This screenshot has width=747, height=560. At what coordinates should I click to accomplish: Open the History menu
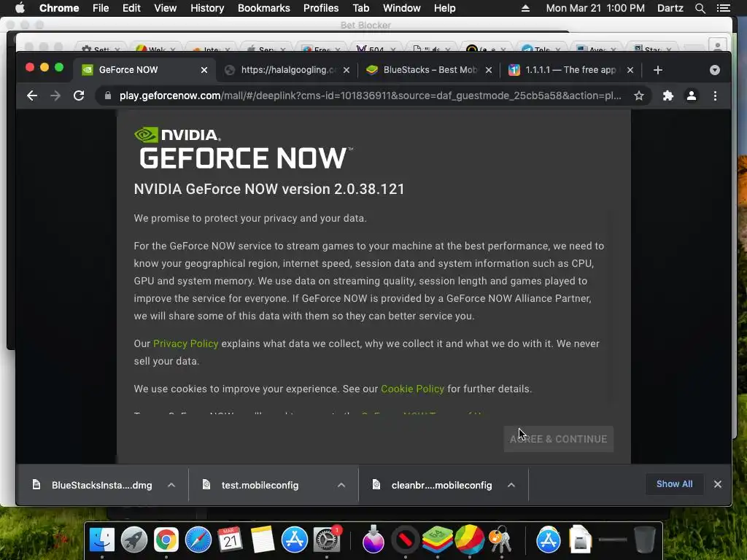pos(207,8)
